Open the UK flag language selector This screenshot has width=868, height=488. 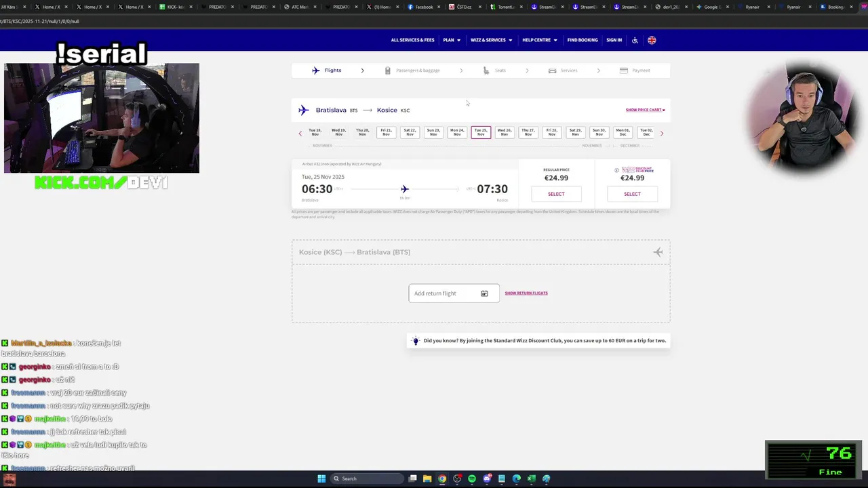tap(652, 40)
